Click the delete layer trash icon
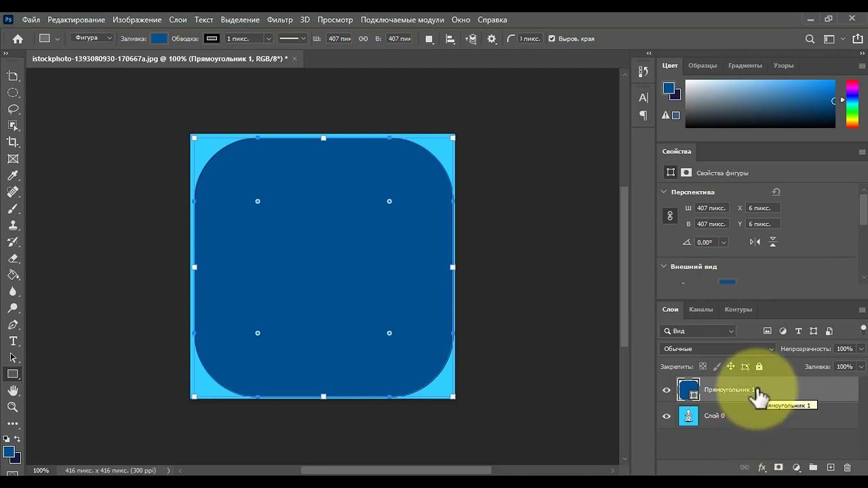 (x=847, y=468)
